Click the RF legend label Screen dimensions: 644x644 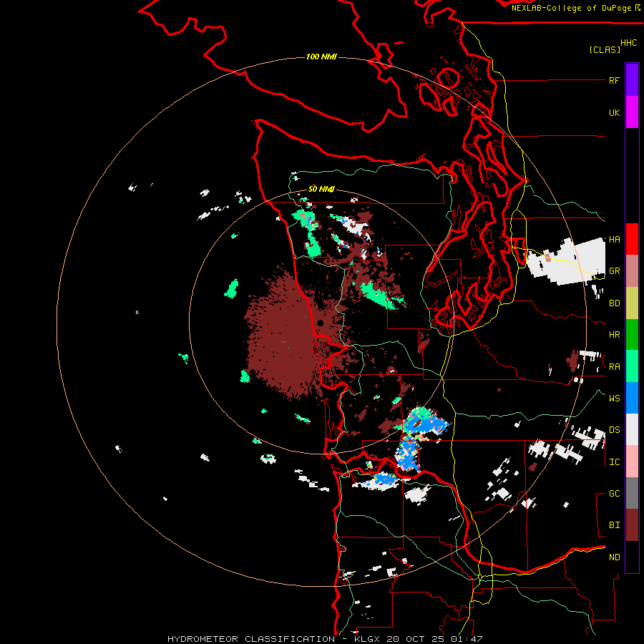(614, 80)
